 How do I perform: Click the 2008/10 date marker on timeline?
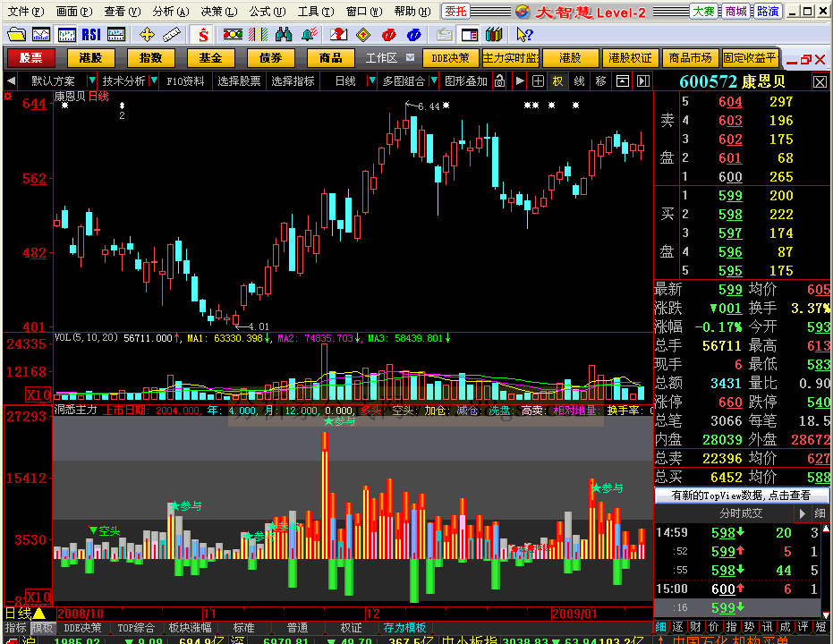[81, 614]
